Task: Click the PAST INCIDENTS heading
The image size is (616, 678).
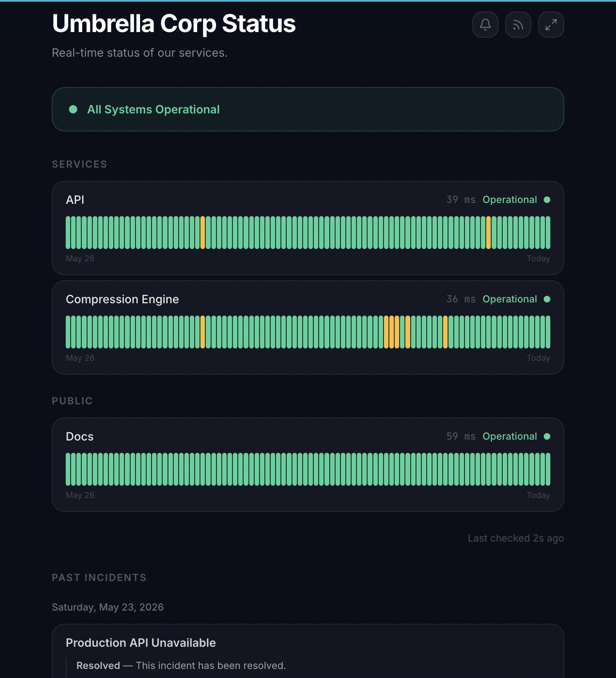Action: click(99, 578)
